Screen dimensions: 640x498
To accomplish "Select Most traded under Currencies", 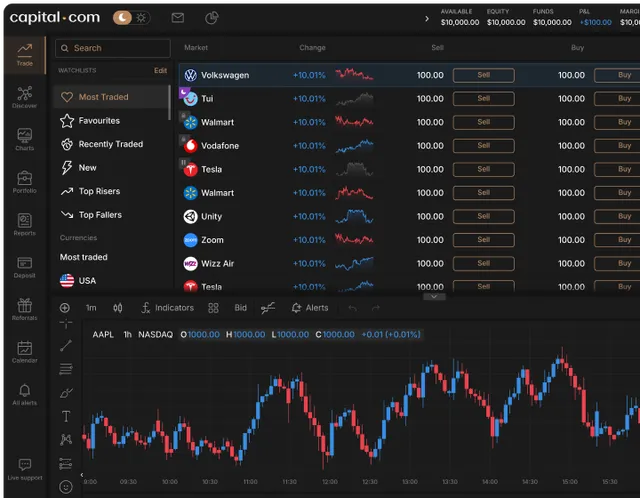I will pyautogui.click(x=84, y=257).
